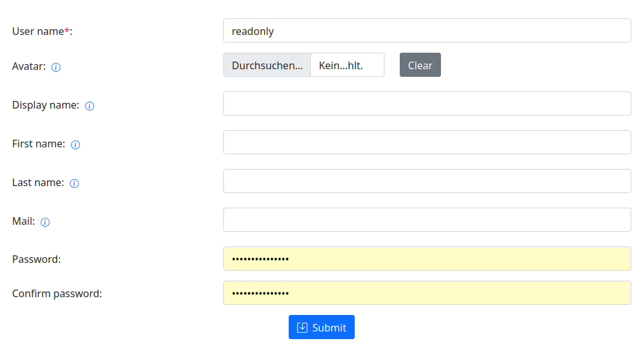Click the Confirm password label
This screenshot has height=348, width=644.
(57, 293)
